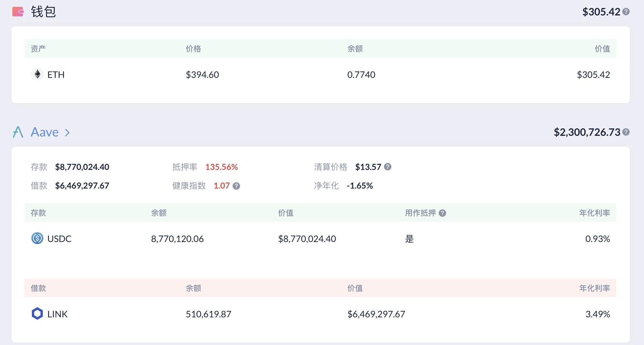644x345 pixels.
Task: Click the red wallet icon beside 钱包
Action: (x=18, y=12)
